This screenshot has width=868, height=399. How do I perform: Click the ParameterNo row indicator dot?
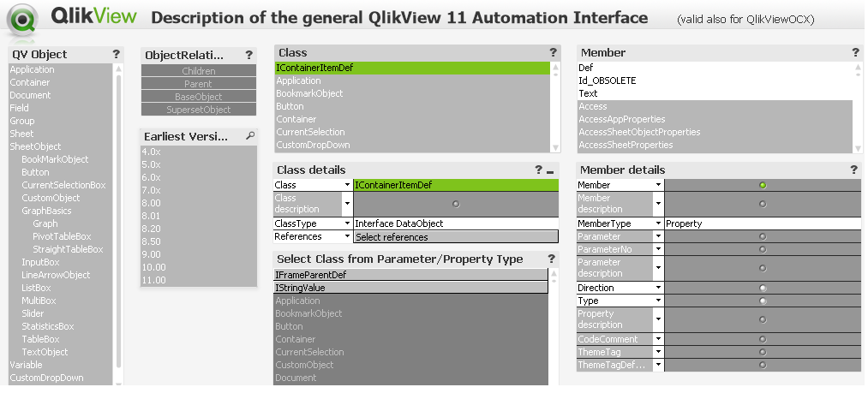click(763, 249)
